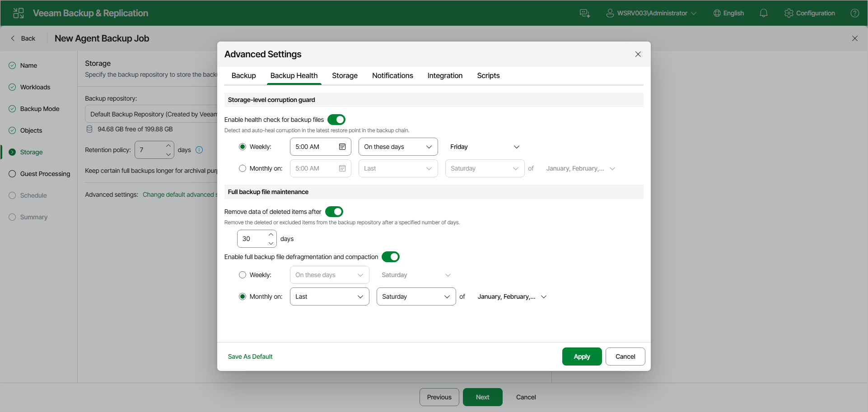
Task: Switch to the Integration tab
Action: (x=445, y=76)
